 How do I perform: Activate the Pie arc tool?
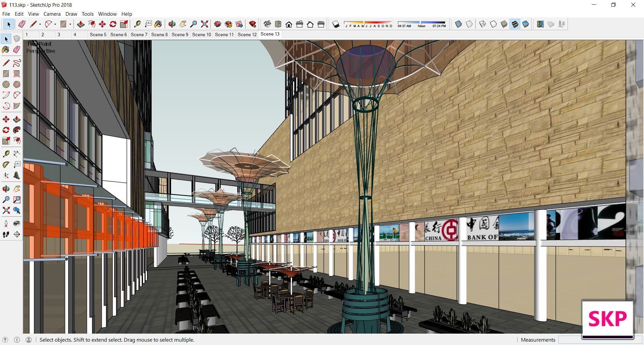click(x=17, y=106)
